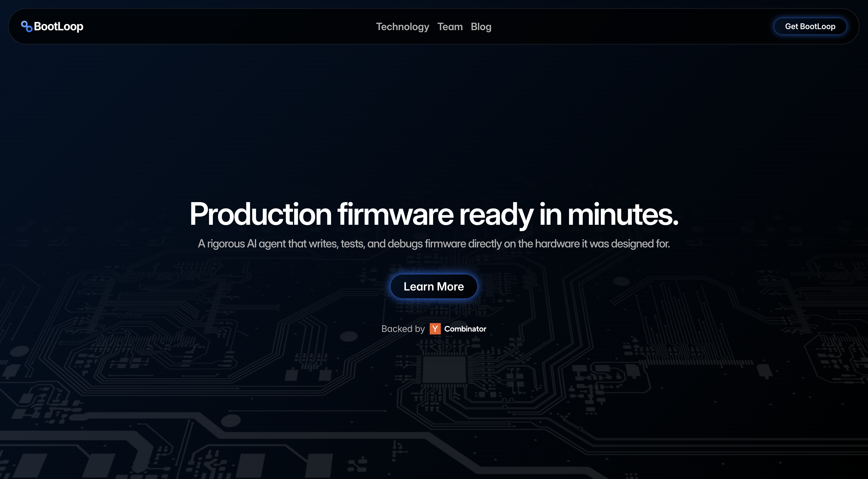Click the BootLoop brand name text
Viewport: 868px width, 479px height.
pos(59,27)
